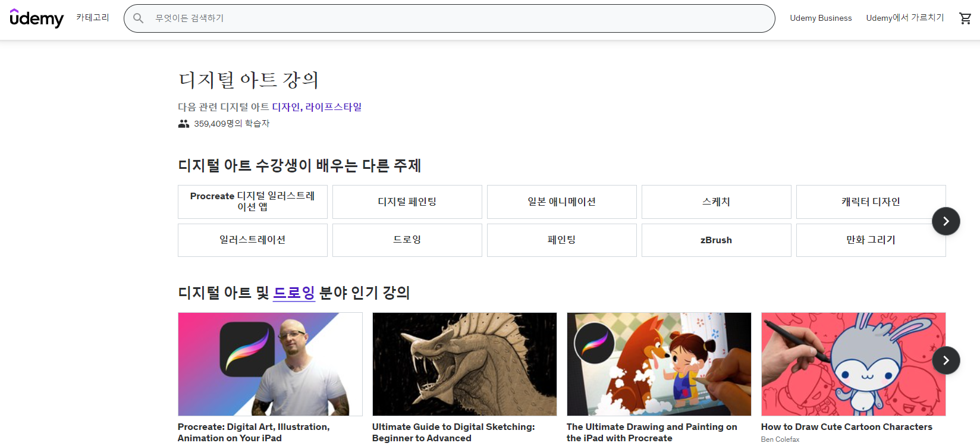This screenshot has height=446, width=980.
Task: Select the 드로잉 topic button
Action: coord(407,240)
